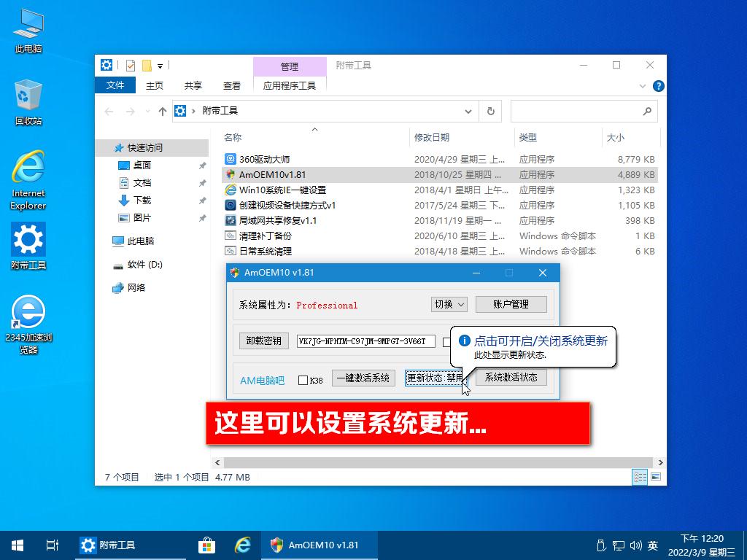The width and height of the screenshot is (747, 560).
Task: Switch to the 附带工具 taskbar button
Action: pyautogui.click(x=130, y=545)
